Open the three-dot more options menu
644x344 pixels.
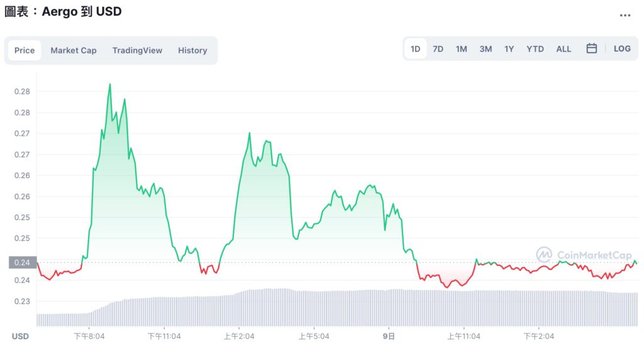625,15
